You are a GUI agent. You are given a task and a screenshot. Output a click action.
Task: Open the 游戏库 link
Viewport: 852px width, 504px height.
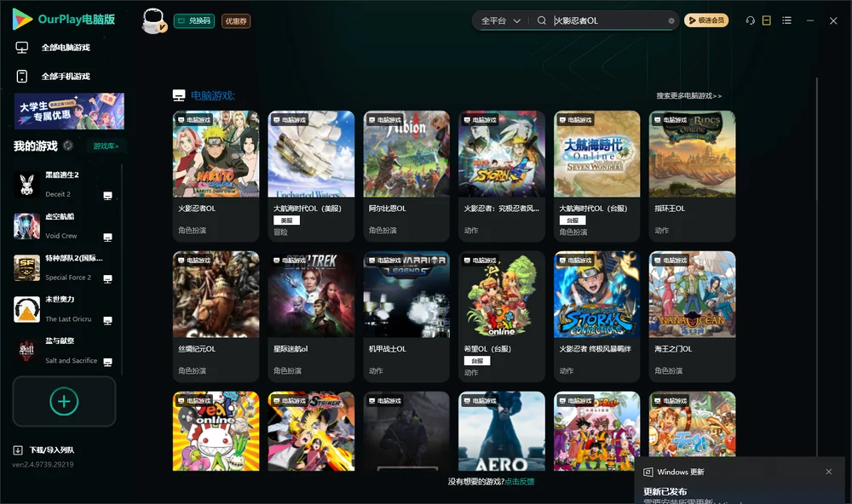(x=106, y=146)
